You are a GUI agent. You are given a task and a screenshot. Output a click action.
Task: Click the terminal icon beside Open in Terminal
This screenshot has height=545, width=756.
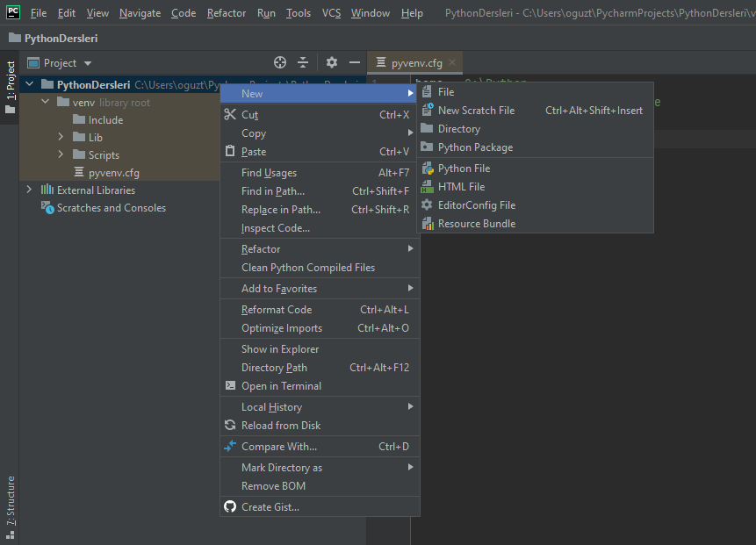tap(230, 385)
